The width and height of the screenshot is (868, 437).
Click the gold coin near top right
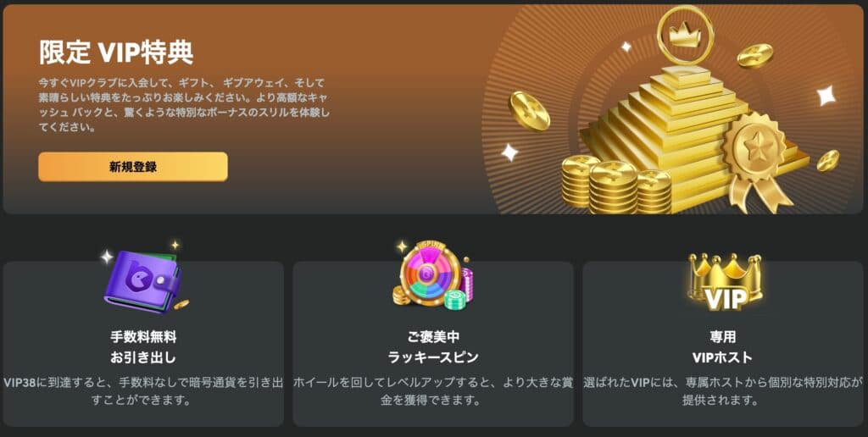[x=754, y=55]
